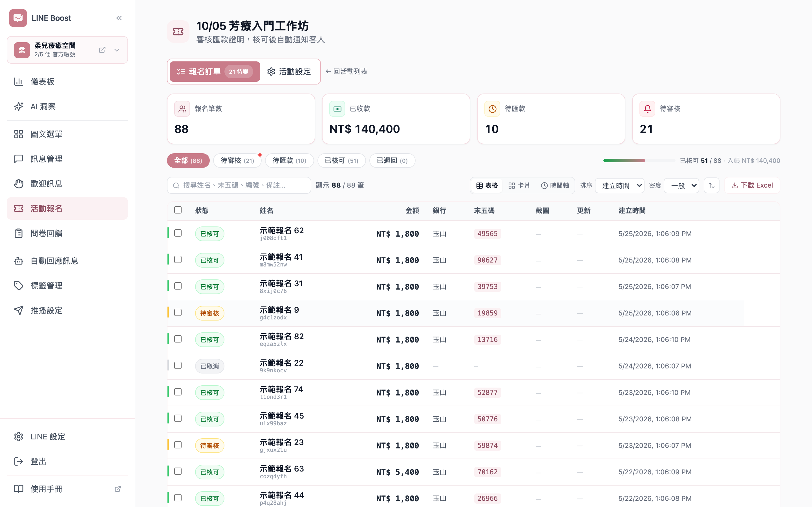Expand the 柔兒療癒空間 account switcher chevron
This screenshot has height=507, width=812.
tap(117, 50)
